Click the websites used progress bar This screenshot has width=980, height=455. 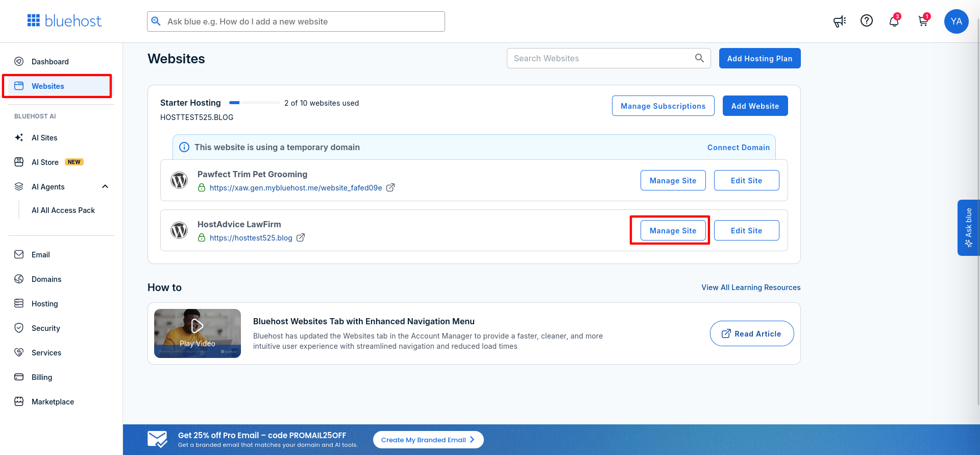tap(254, 103)
